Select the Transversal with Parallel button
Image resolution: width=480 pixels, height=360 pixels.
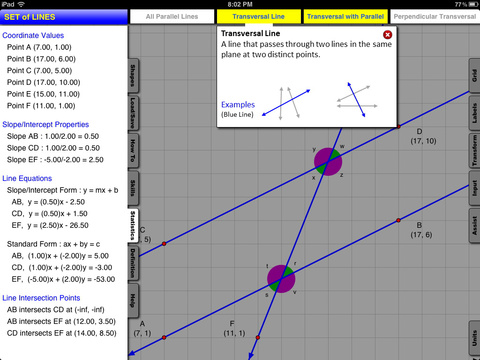(345, 16)
